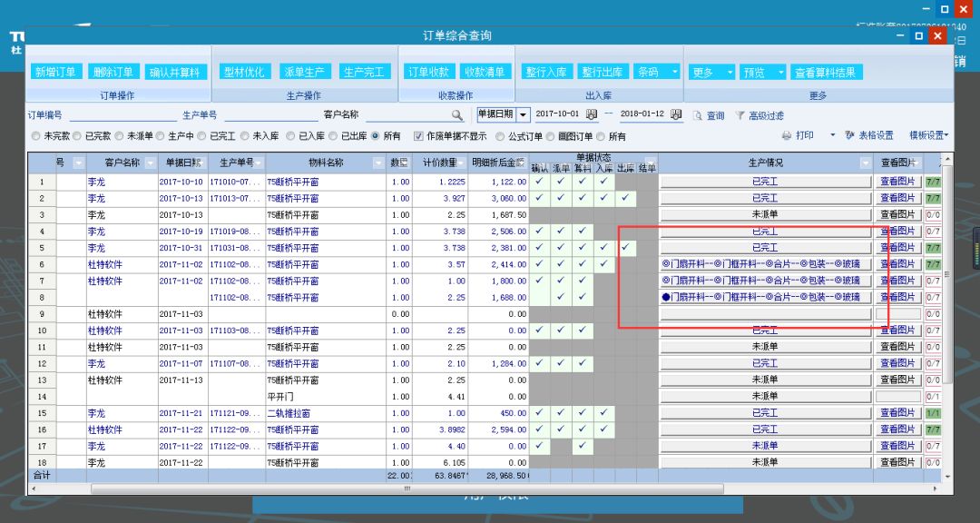980x523 pixels.
Task: Click the 打印 print icon
Action: [x=800, y=133]
